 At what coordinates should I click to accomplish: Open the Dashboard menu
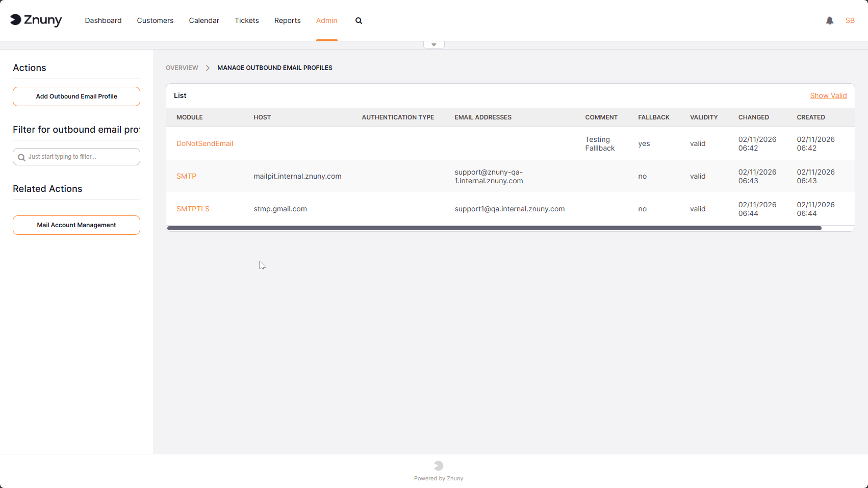(103, 21)
